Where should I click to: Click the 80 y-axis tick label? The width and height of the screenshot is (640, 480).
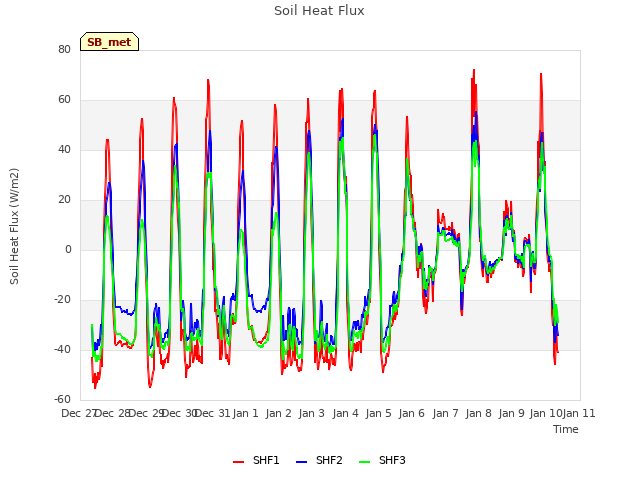(x=64, y=49)
